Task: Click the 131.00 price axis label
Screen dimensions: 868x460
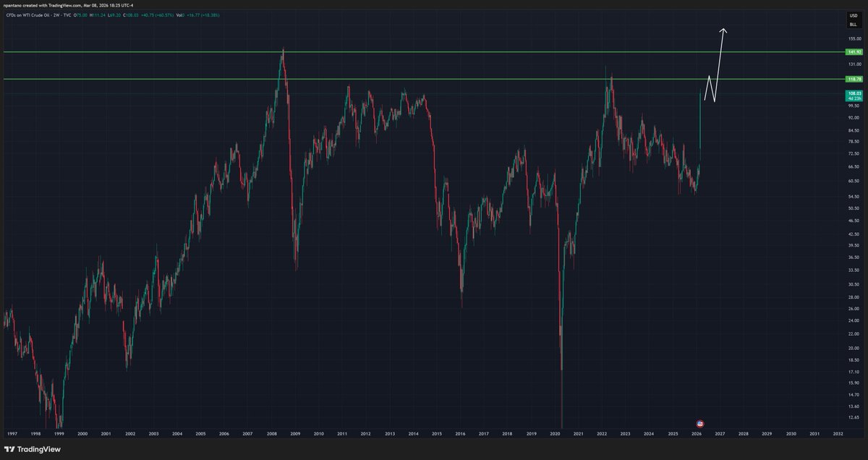Action: 854,64
